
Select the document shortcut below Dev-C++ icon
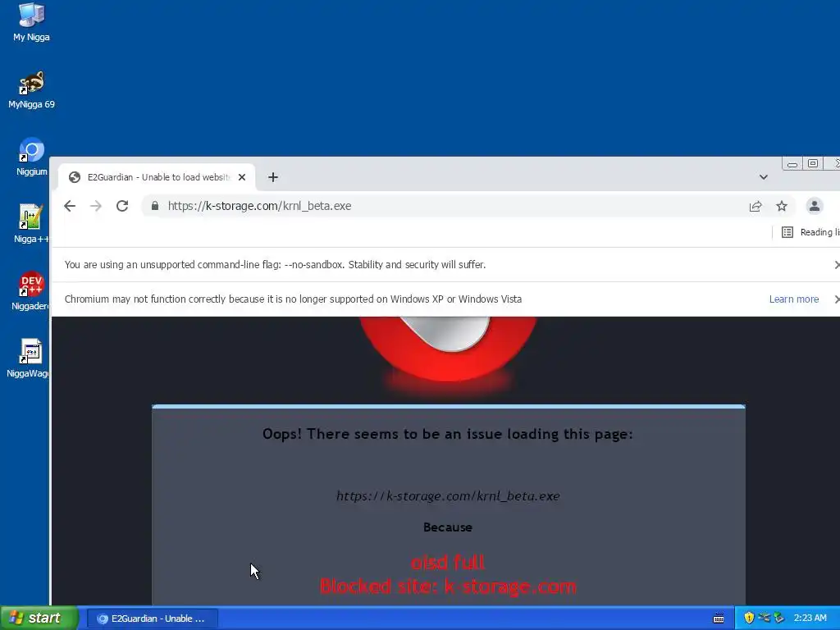[28, 358]
